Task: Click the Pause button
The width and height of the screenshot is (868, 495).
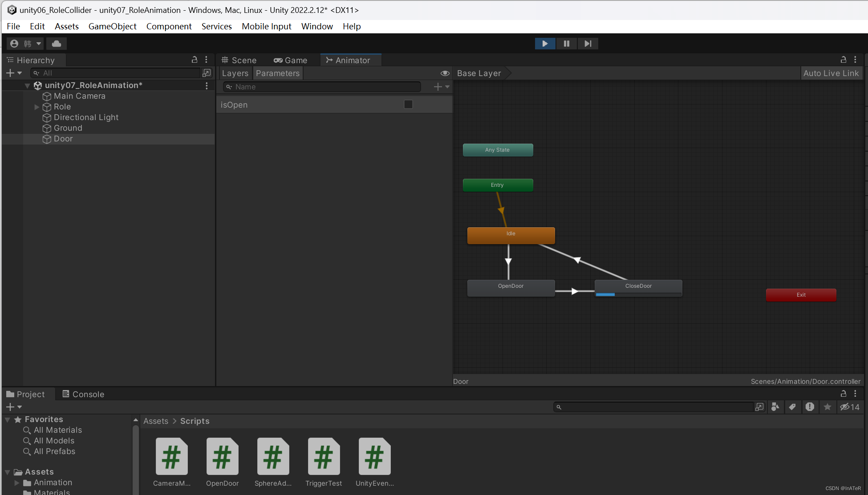Action: [566, 44]
